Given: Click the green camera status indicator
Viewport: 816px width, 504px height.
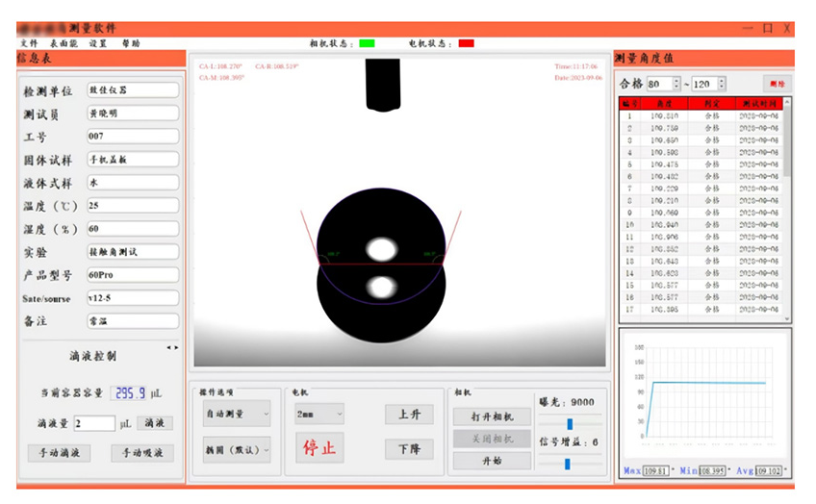Looking at the screenshot, I should 367,43.
